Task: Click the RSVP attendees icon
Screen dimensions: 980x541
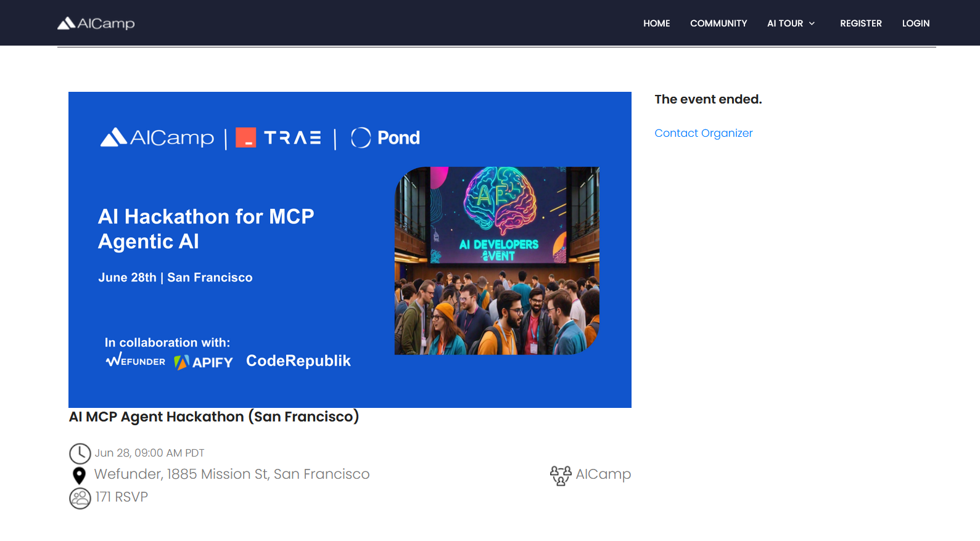Action: [80, 498]
